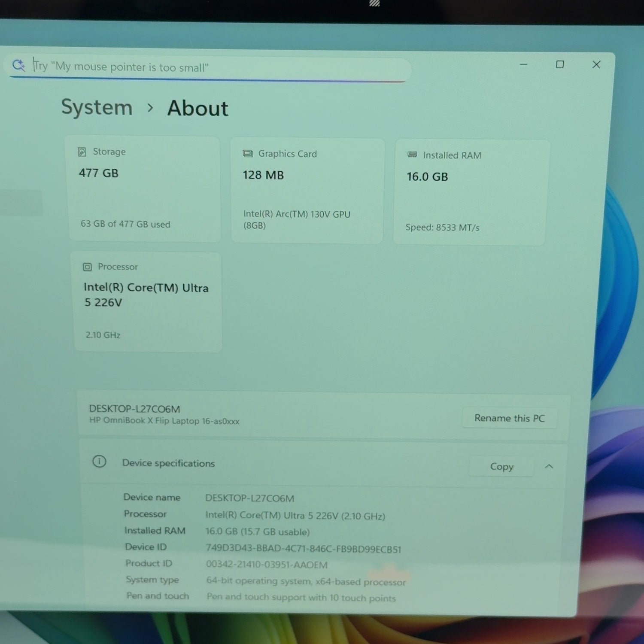Image resolution: width=644 pixels, height=644 pixels.
Task: Click the Device specifications header label
Action: pos(168,463)
